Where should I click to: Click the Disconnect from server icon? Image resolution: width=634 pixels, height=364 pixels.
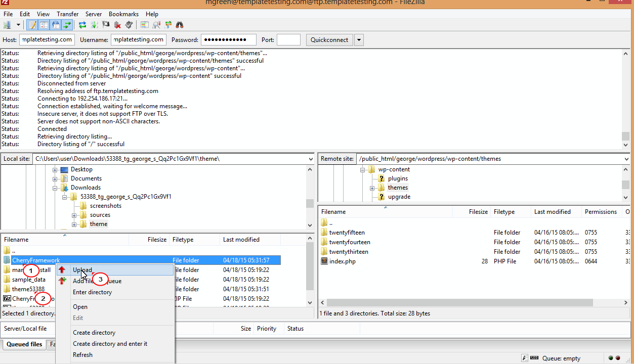pos(117,25)
